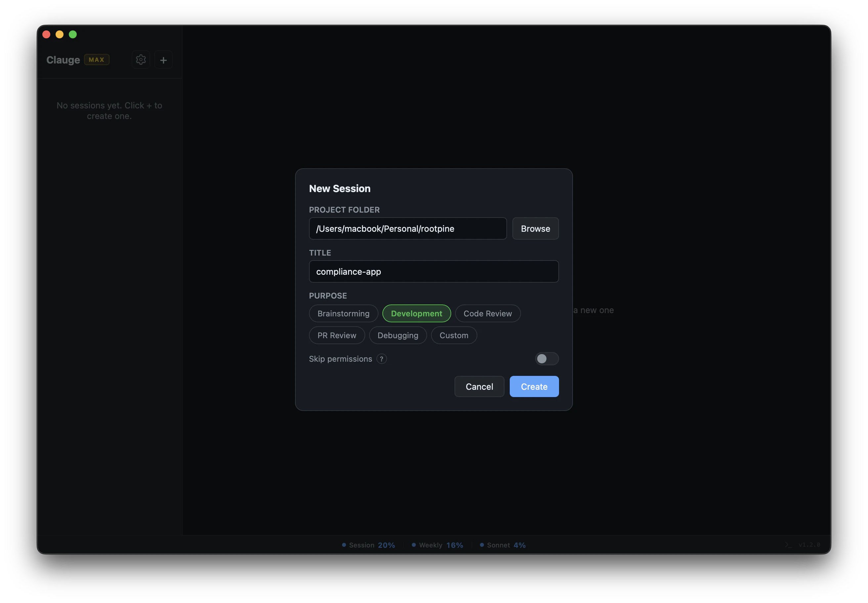This screenshot has height=603, width=868.
Task: Select Development purpose chip
Action: coord(416,314)
